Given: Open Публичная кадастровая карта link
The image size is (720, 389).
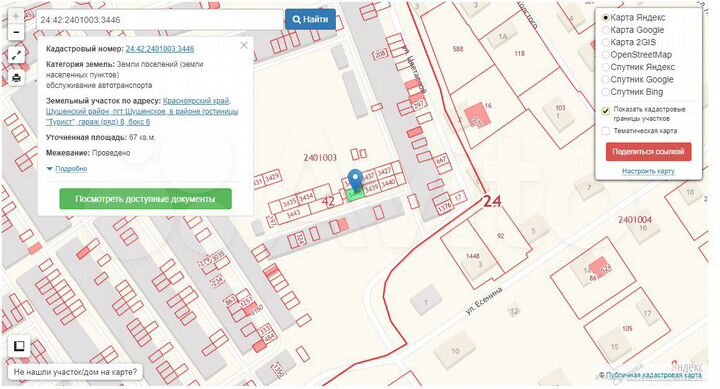Looking at the screenshot, I should click(653, 375).
